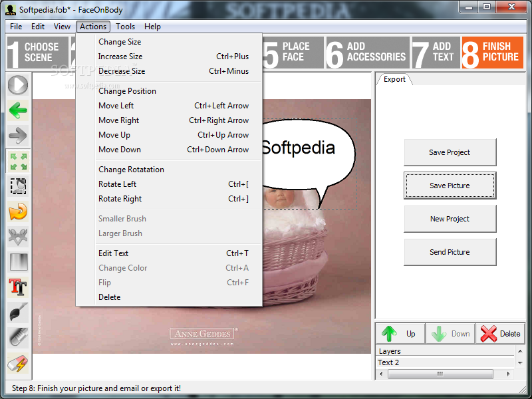This screenshot has height=399, width=532.
Task: Select the gray flip mask tool
Action: 18,237
